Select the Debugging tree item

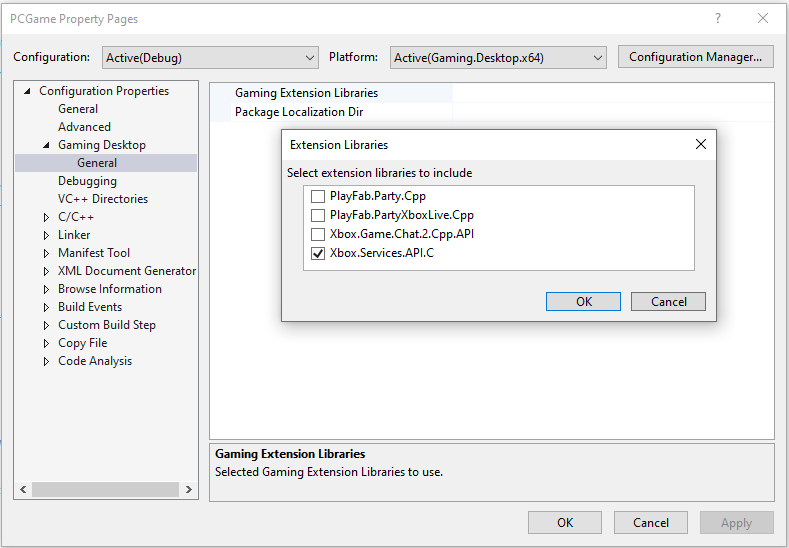(87, 181)
